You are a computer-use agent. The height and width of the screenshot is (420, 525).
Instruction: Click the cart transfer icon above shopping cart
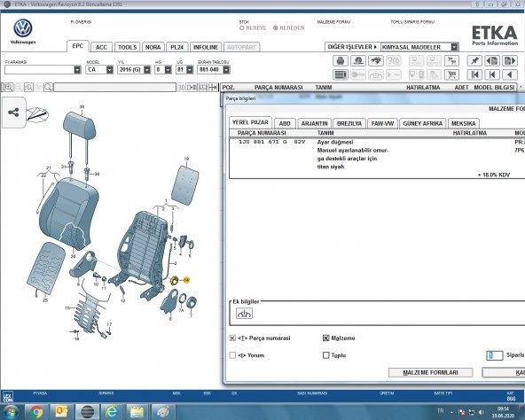point(451,61)
